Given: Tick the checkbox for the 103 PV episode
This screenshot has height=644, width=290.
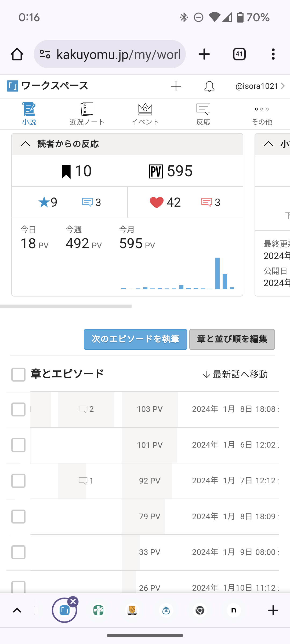Looking at the screenshot, I should pos(18,409).
